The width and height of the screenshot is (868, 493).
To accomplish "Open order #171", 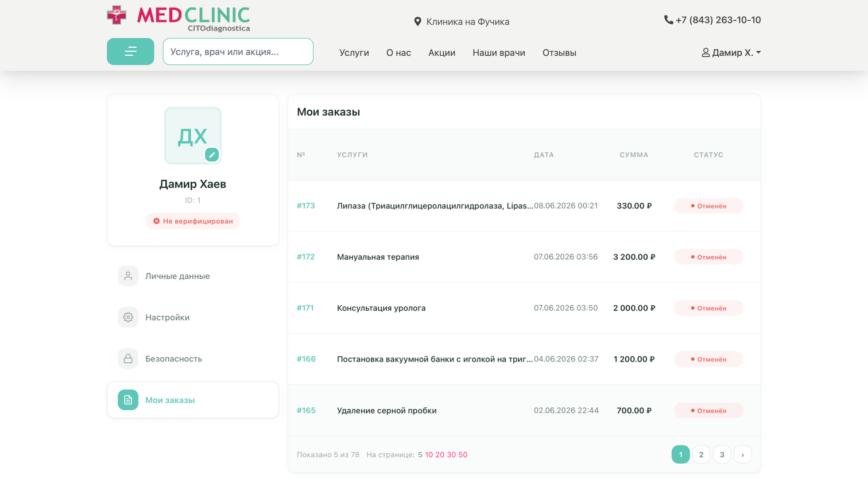I will tap(305, 308).
